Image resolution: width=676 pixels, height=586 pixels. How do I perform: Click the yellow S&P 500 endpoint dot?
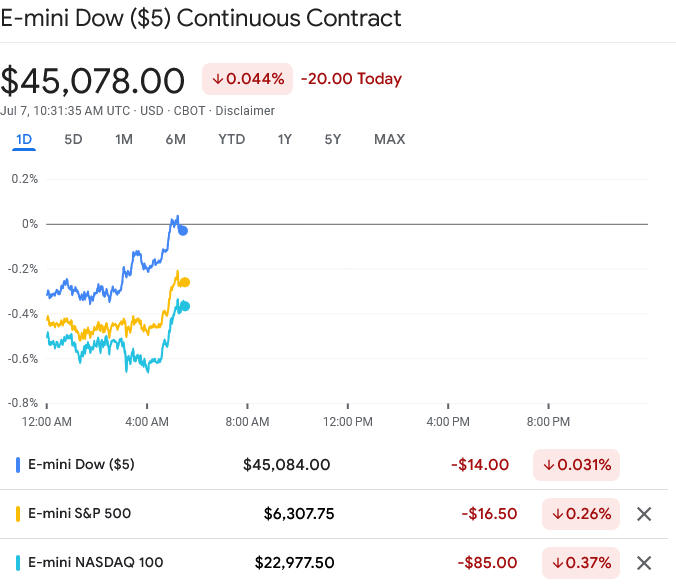[184, 282]
